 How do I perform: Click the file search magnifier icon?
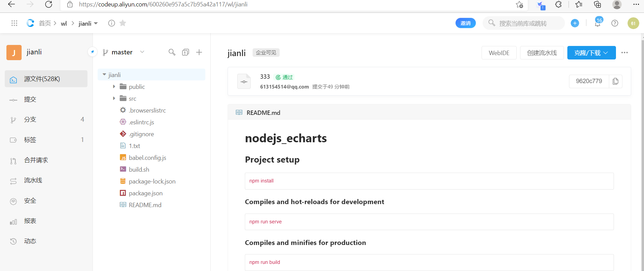click(x=172, y=52)
